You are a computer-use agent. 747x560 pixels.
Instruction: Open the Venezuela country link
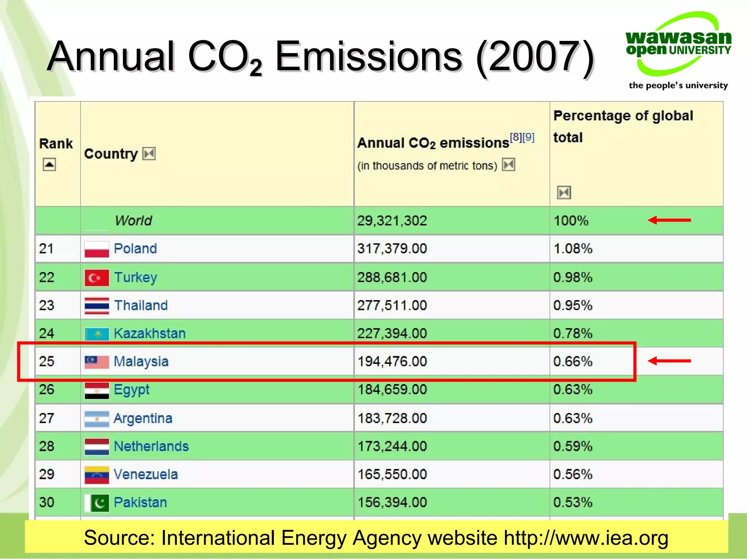click(x=146, y=474)
